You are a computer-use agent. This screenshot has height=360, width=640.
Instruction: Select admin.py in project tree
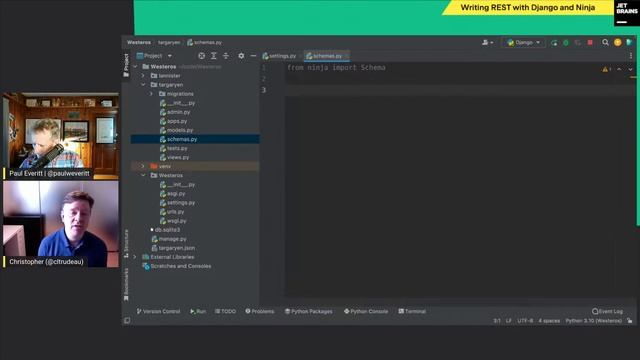[x=175, y=112]
